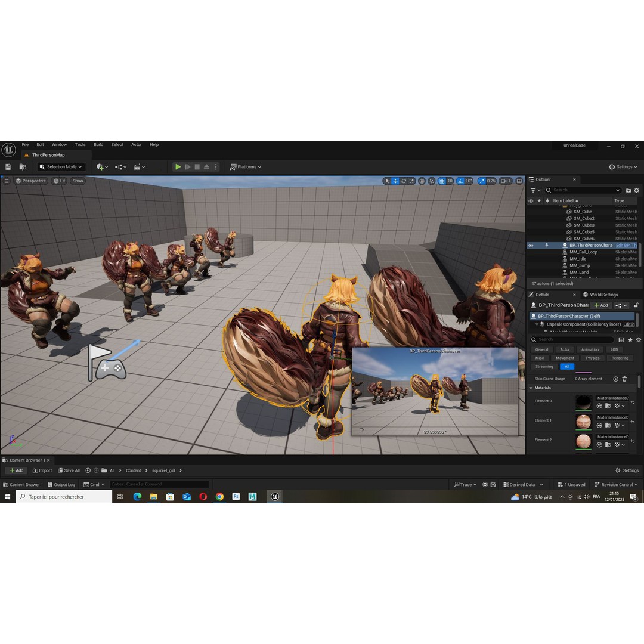This screenshot has width=644, height=644.
Task: Open the Perspective view mode dropdown
Action: click(30, 181)
